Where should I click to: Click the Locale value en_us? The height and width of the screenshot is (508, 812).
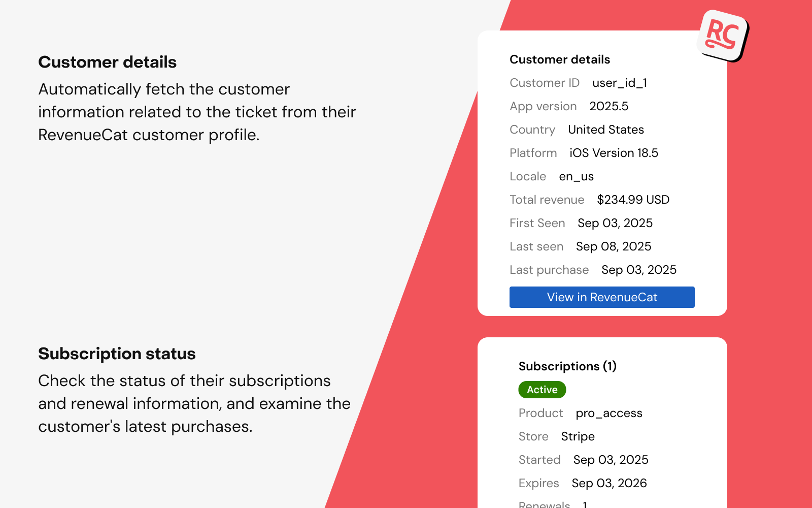coord(576,177)
